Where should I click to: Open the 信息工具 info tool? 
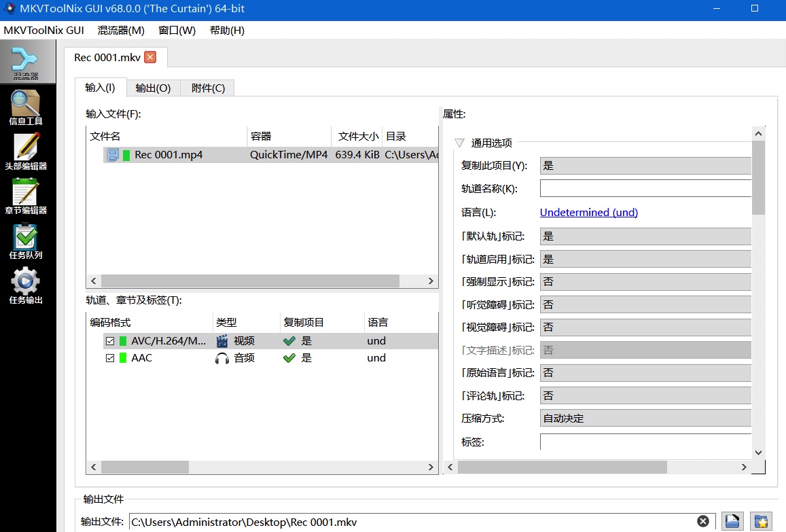[26, 107]
